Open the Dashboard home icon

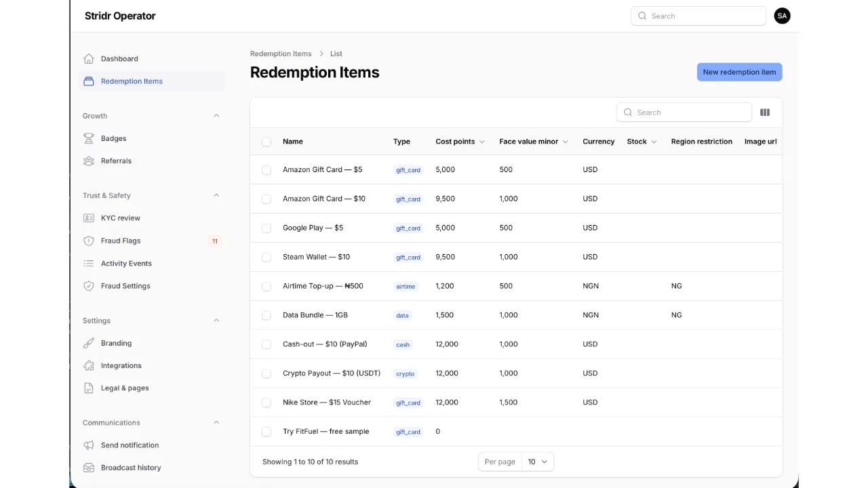point(89,59)
